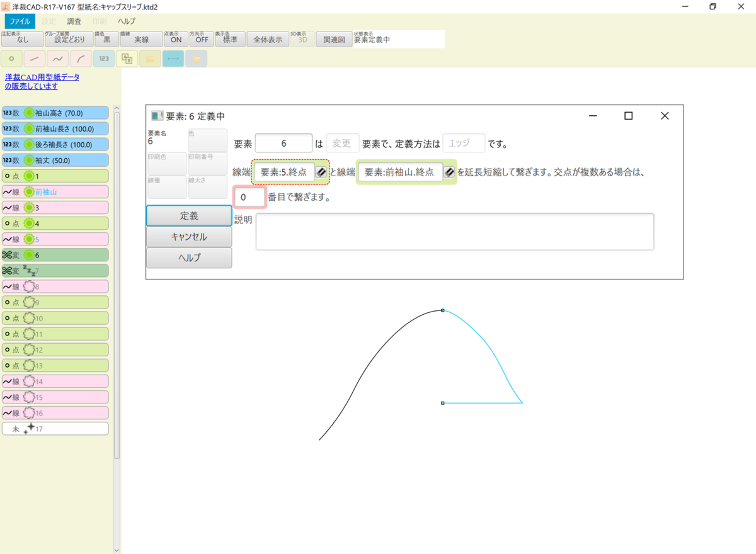Click the 123 numeric value tool
Image resolution: width=756 pixels, height=554 pixels.
[x=103, y=58]
